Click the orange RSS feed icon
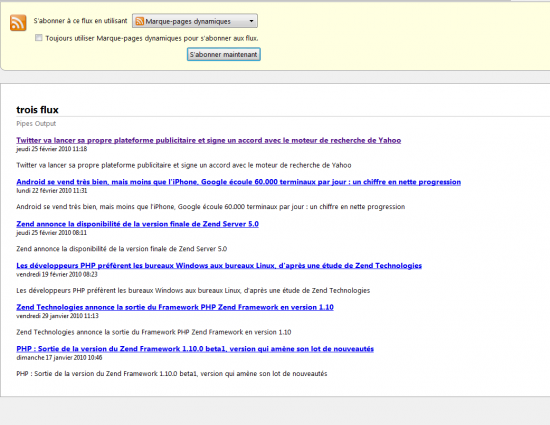The height and width of the screenshot is (425, 550). pyautogui.click(x=18, y=23)
